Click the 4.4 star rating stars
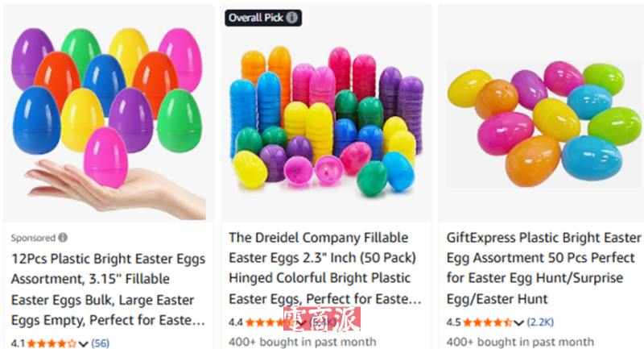 point(271,322)
